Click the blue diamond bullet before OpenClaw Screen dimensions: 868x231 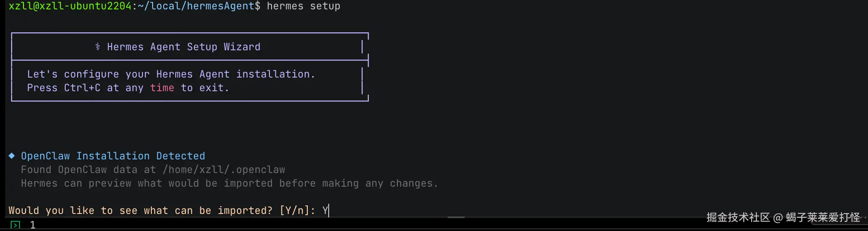tap(12, 156)
